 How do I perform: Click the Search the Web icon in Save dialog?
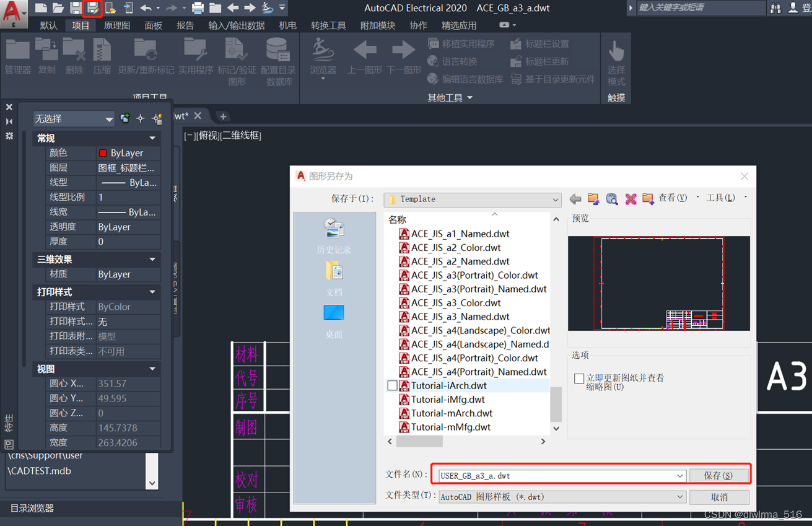pyautogui.click(x=612, y=199)
